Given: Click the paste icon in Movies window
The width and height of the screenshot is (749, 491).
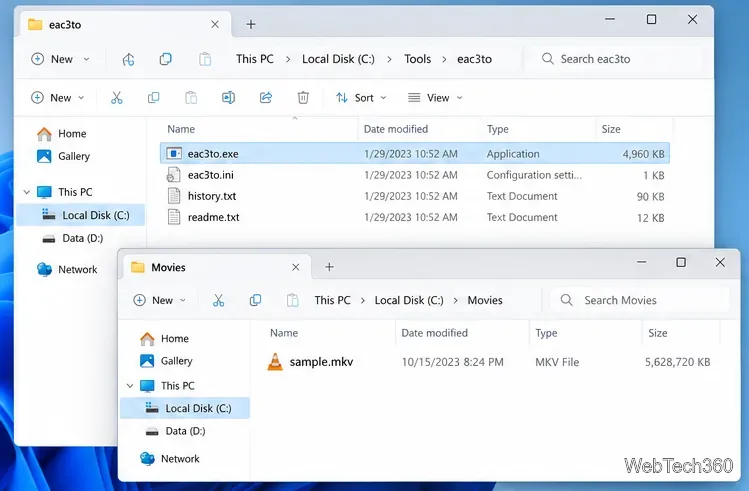Looking at the screenshot, I should [292, 300].
